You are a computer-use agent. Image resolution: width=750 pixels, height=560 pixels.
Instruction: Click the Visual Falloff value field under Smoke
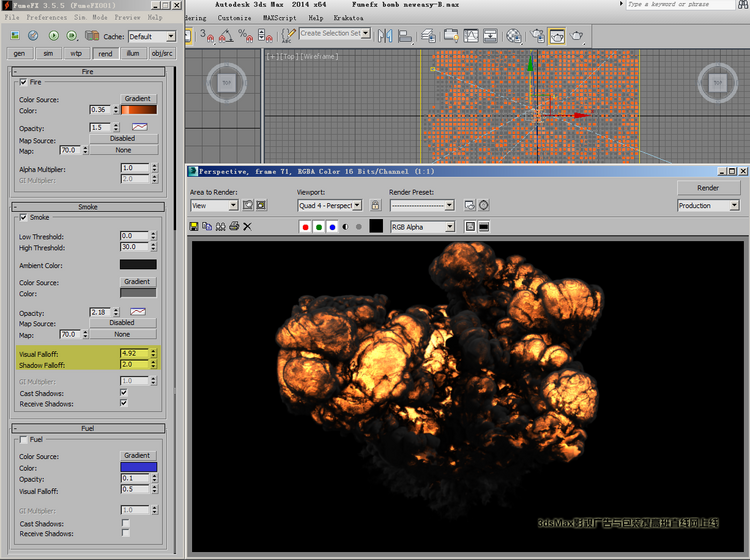132,353
